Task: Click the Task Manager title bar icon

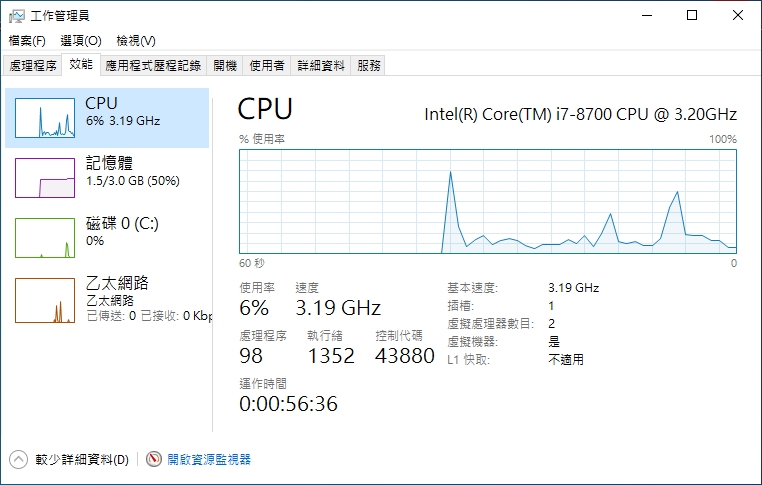Action: 17,15
